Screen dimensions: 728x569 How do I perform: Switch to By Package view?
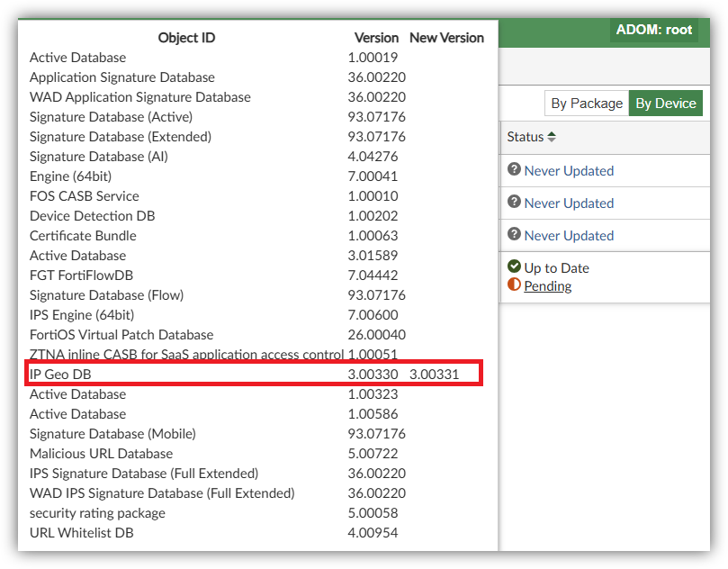point(587,104)
